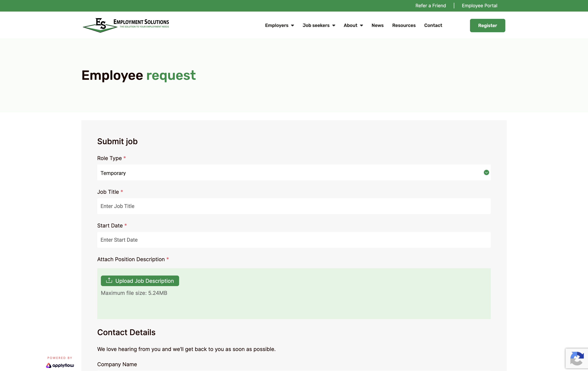The height and width of the screenshot is (371, 588).
Task: Expand the Job seekers dropdown arrow
Action: coord(334,25)
